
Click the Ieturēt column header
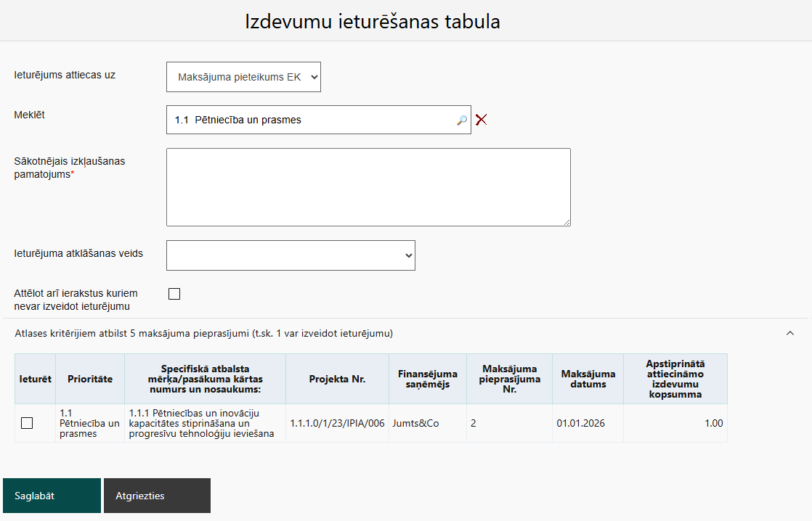click(x=35, y=379)
